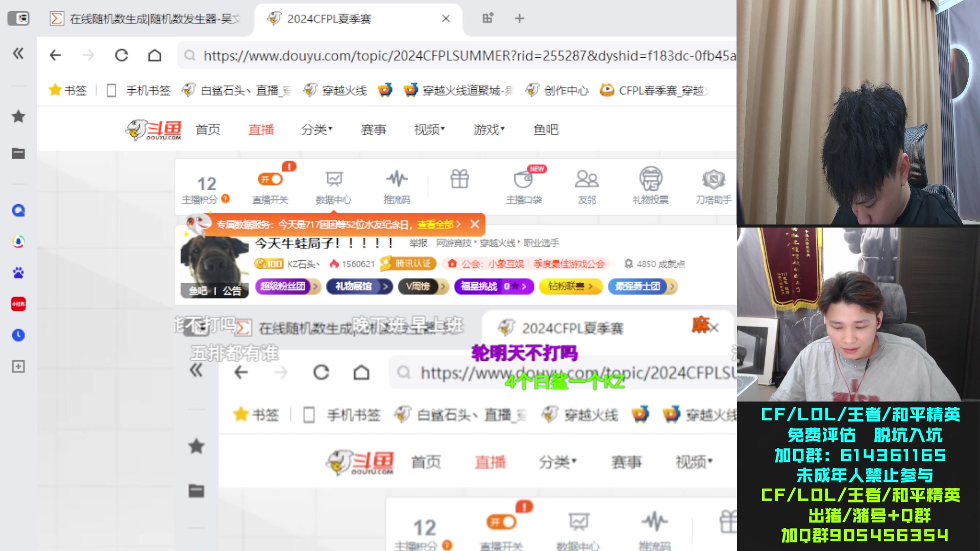Expand the 游戏 dropdown menu

click(x=489, y=130)
